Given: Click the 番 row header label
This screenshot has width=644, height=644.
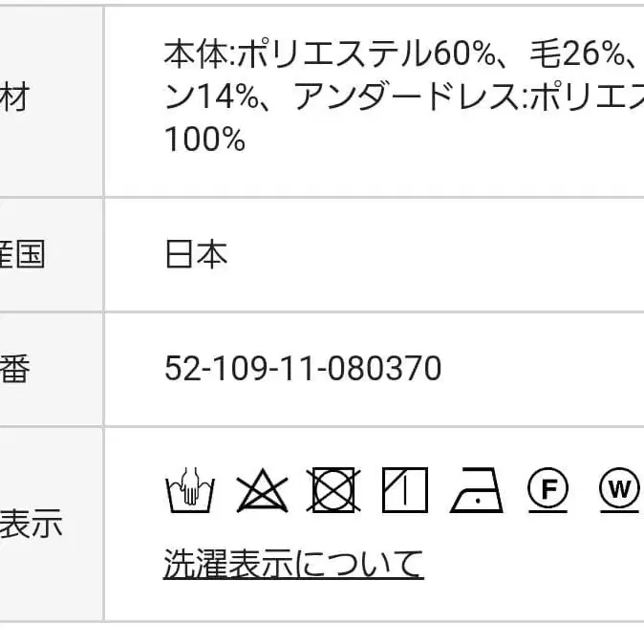Looking at the screenshot, I should (x=16, y=369).
